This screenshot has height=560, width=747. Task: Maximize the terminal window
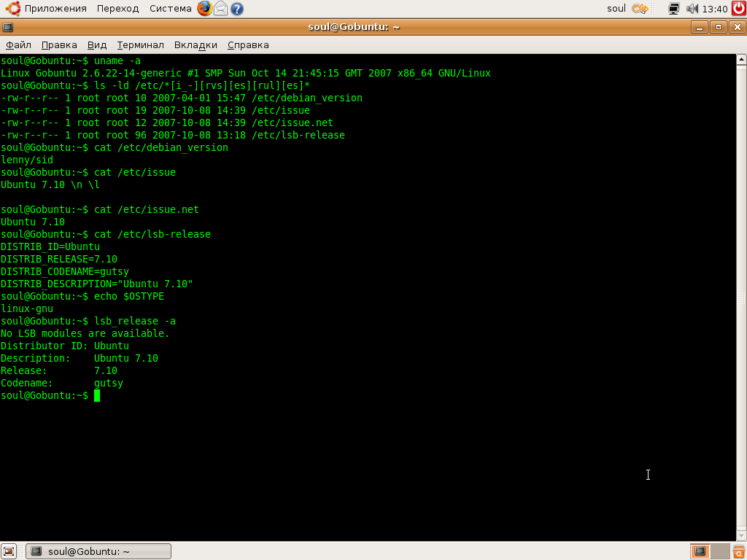pyautogui.click(x=719, y=27)
